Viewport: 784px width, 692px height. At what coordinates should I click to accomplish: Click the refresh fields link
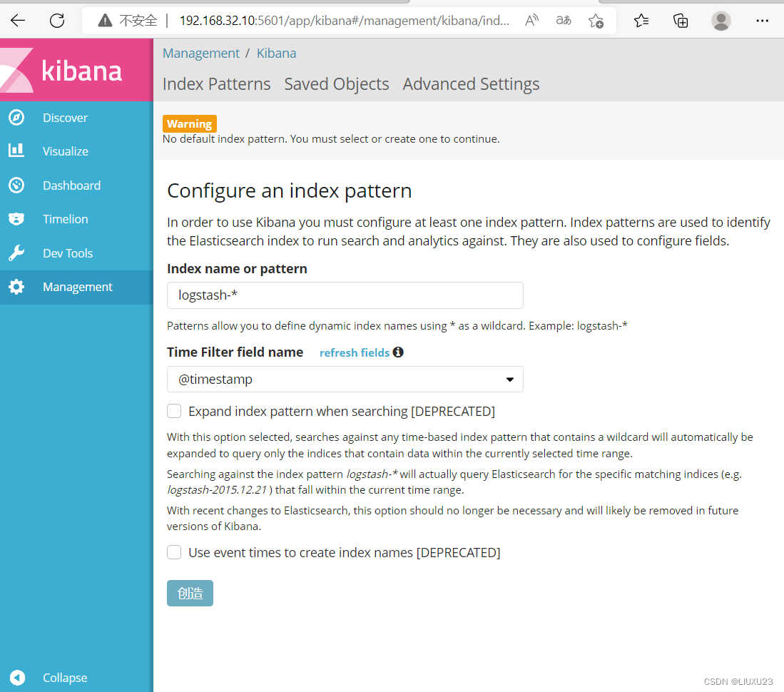click(x=355, y=352)
